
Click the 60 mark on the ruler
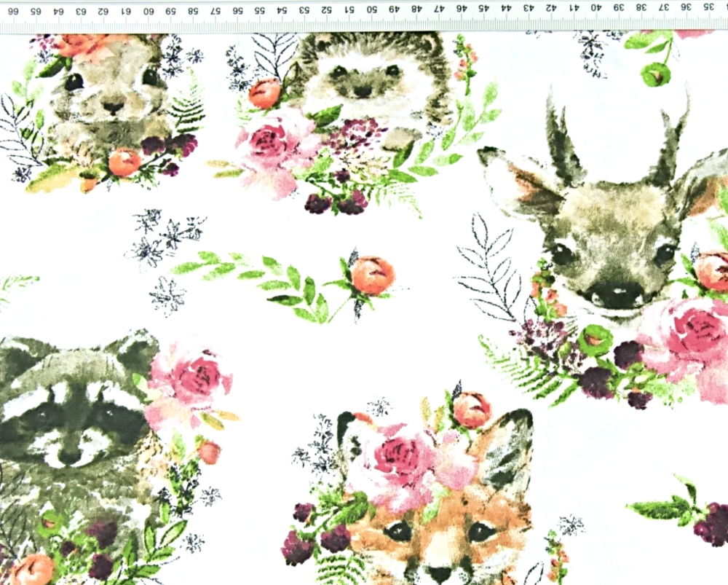pos(148,11)
